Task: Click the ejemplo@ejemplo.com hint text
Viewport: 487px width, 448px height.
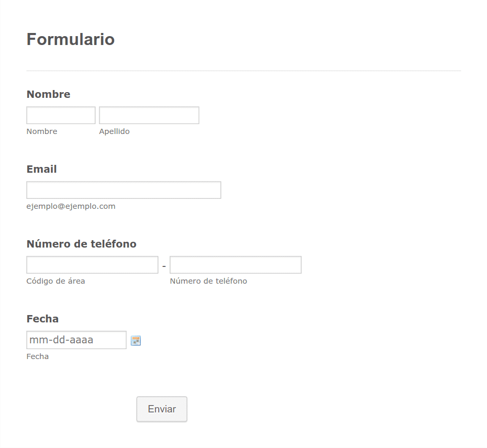Action: click(71, 206)
